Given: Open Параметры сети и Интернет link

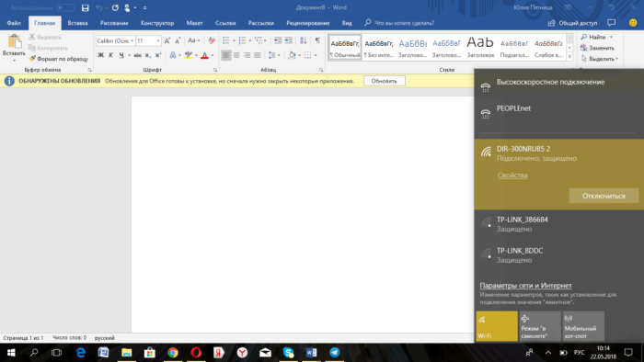Looking at the screenshot, I should pos(525,286).
